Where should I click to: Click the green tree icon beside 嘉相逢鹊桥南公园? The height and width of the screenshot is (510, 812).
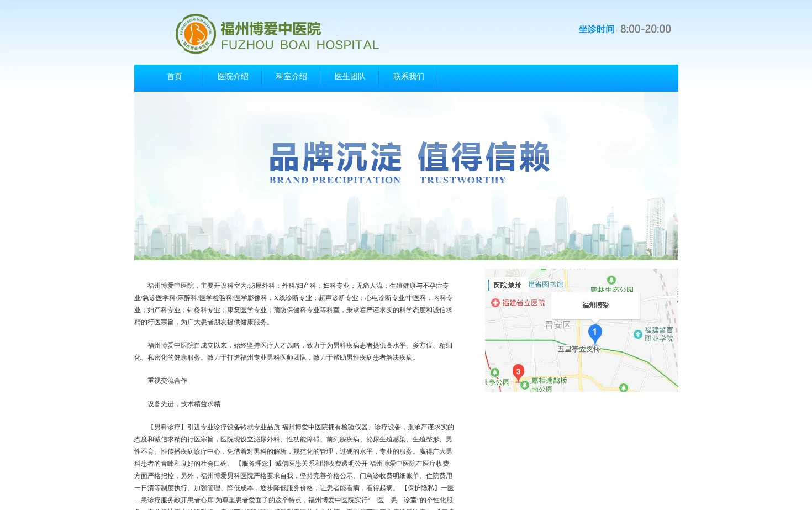coord(525,385)
